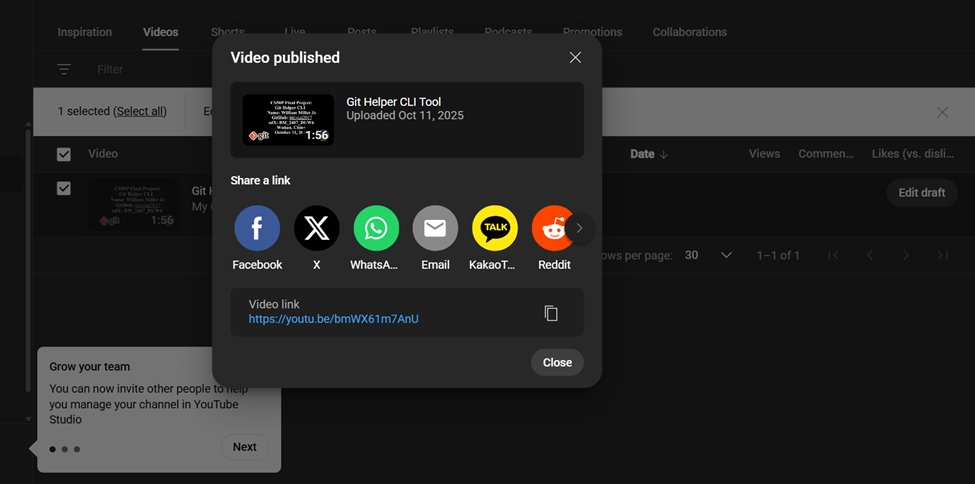This screenshot has width=975, height=484.
Task: Share video to Facebook
Action: pos(257,228)
